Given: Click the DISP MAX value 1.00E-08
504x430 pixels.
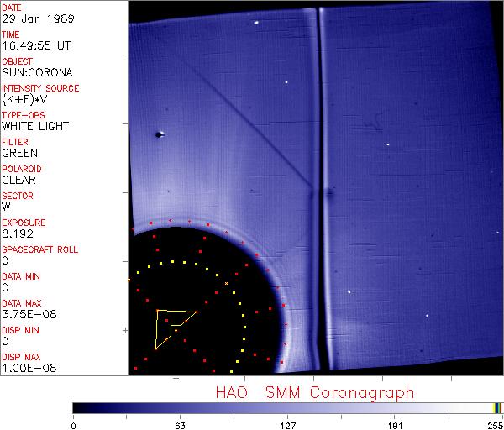Looking at the screenshot, I should [x=29, y=368].
